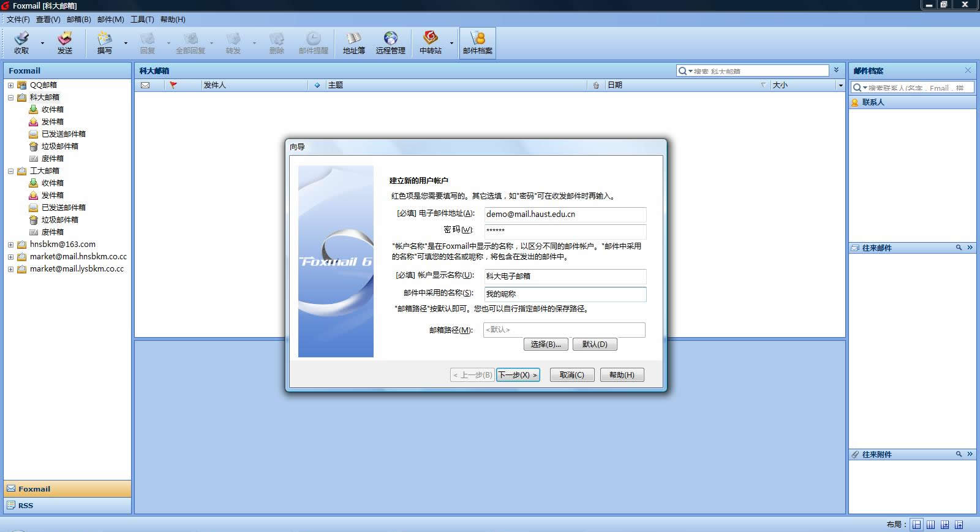
Task: Open the 中转站 dropdown arrow
Action: tap(451, 43)
